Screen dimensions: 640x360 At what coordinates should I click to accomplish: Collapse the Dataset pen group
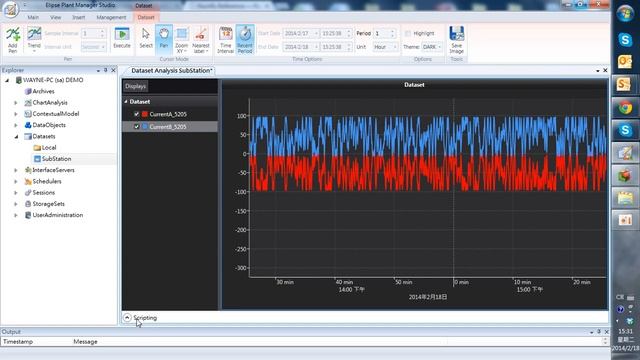click(126, 102)
